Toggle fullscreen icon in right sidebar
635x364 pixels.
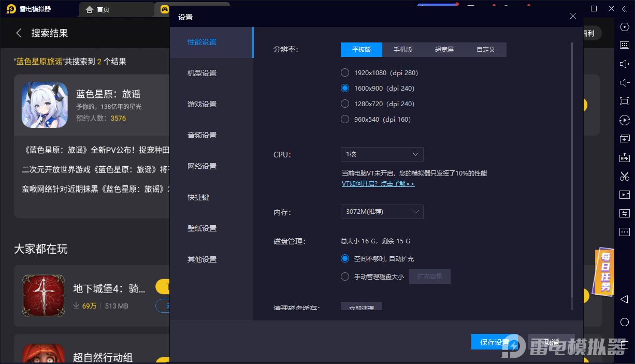(x=625, y=101)
